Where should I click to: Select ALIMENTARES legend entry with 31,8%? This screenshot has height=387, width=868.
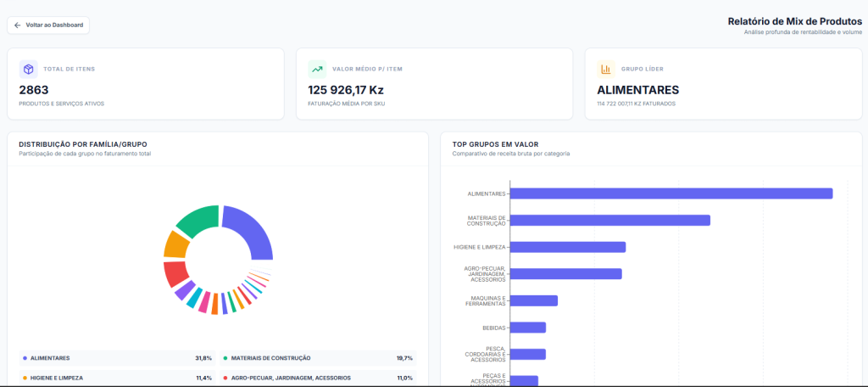(x=117, y=358)
